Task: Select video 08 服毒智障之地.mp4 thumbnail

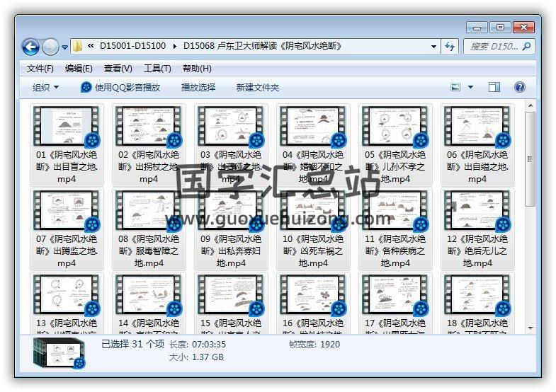Action: pos(149,211)
